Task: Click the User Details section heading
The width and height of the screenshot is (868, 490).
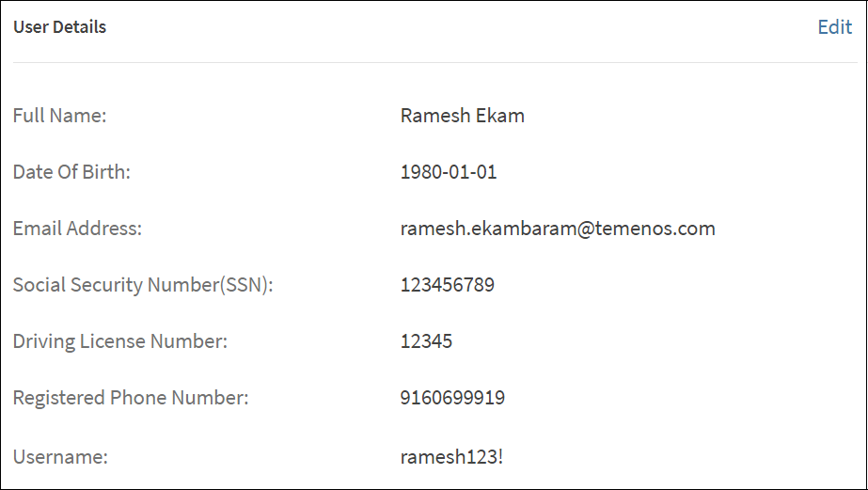Action: click(59, 27)
